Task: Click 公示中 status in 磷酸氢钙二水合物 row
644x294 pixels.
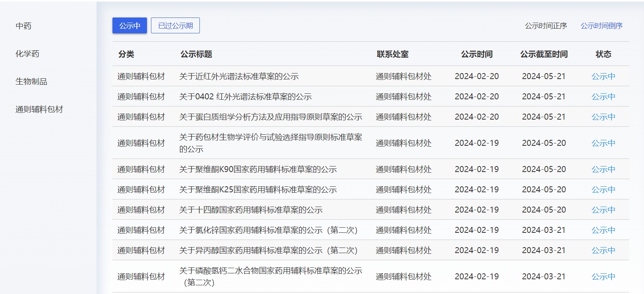Action: 603,277
